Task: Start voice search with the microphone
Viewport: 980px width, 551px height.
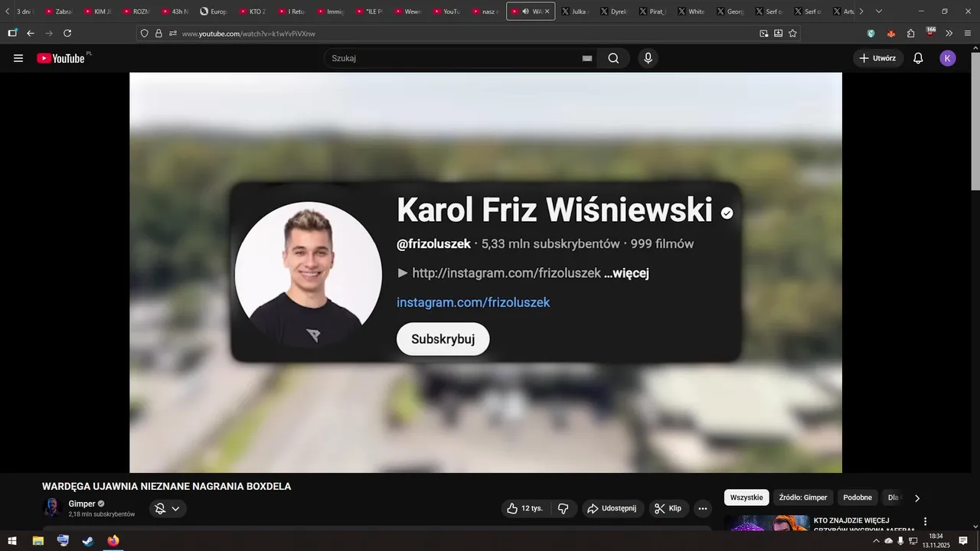Action: tap(648, 58)
